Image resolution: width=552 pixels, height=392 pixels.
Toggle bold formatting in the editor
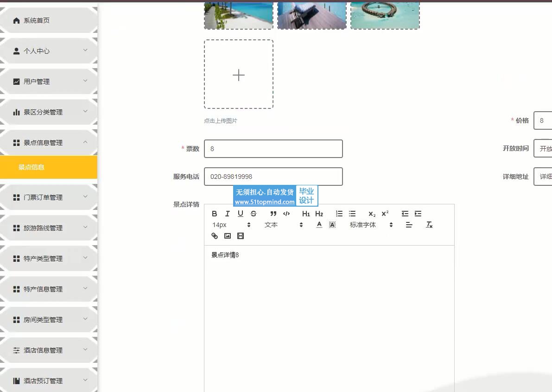(215, 214)
